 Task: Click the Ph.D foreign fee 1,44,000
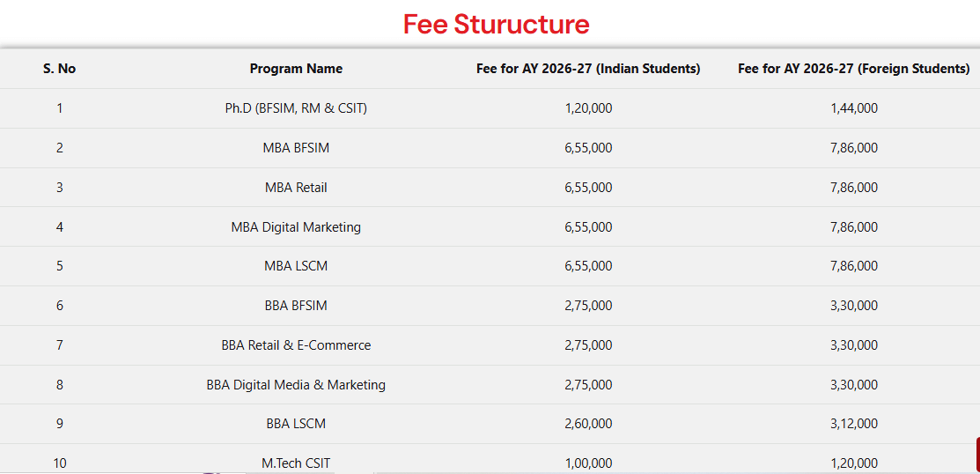(853, 108)
